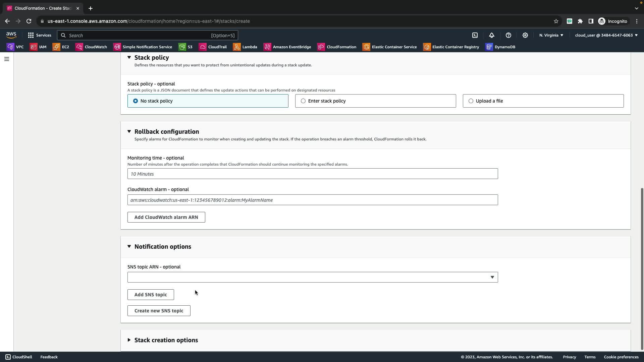Click the AWS logo home icon

click(11, 35)
